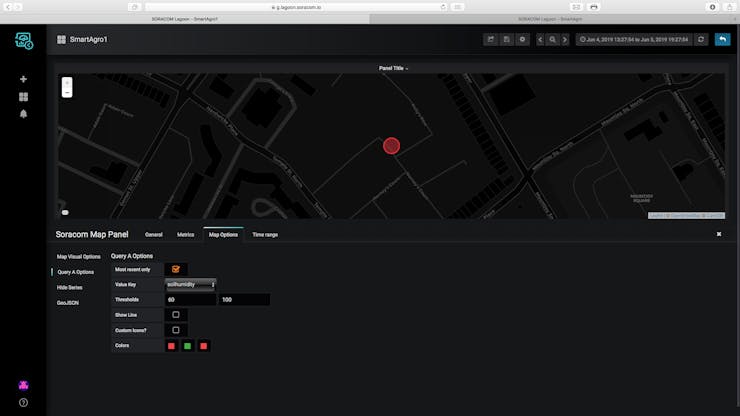Open the create plus menu in sidebar
The height and width of the screenshot is (416, 740).
[x=23, y=79]
